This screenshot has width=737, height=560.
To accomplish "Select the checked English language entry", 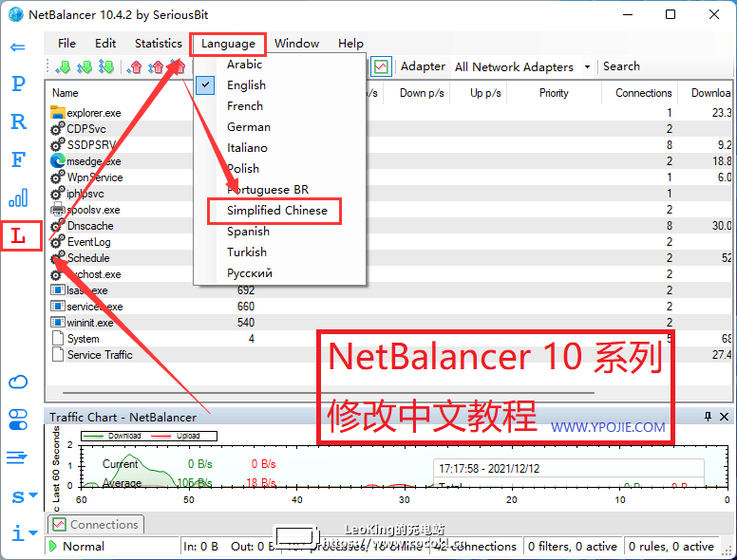I will coord(279,85).
